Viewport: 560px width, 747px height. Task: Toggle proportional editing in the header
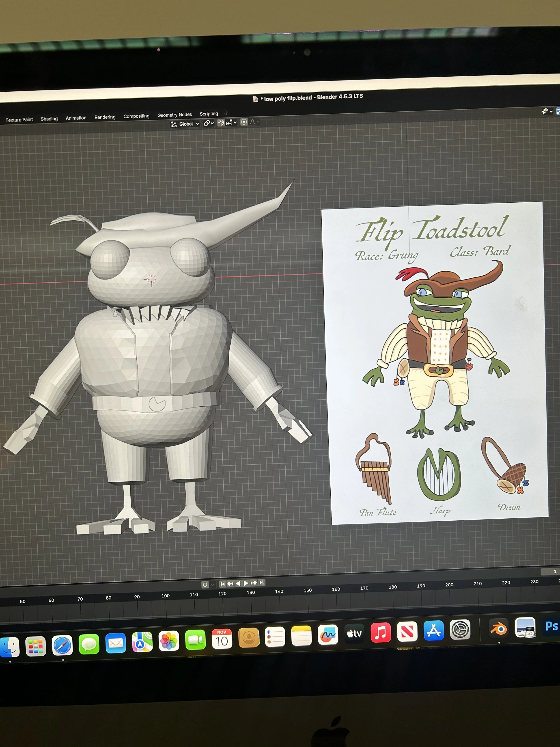(244, 122)
